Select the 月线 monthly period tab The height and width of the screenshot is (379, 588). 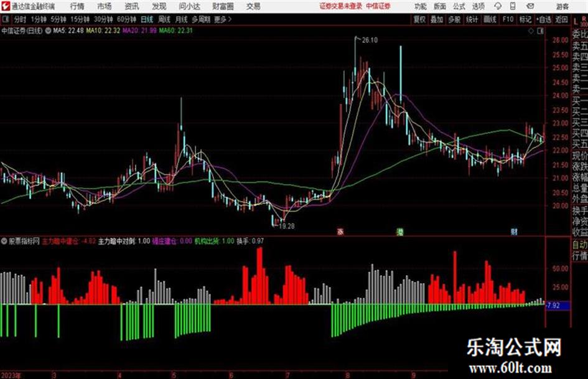coord(182,19)
